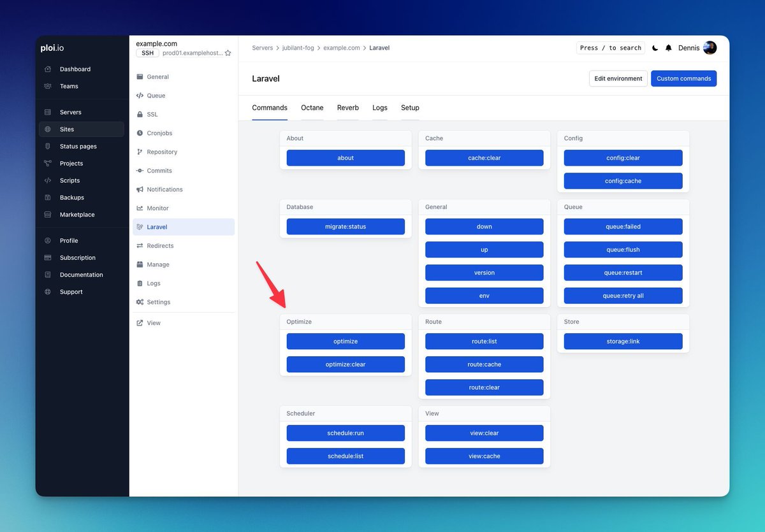Go to Servers in the breadcrumb
765x532 pixels.
point(262,48)
